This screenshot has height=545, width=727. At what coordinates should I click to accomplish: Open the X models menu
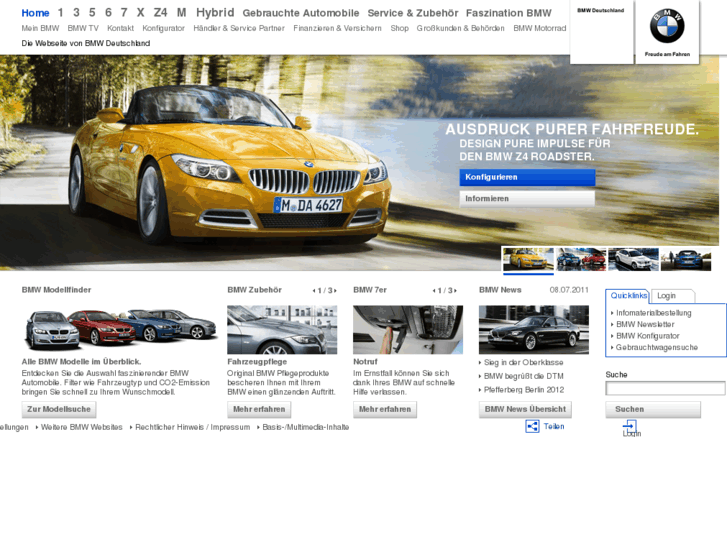point(140,13)
